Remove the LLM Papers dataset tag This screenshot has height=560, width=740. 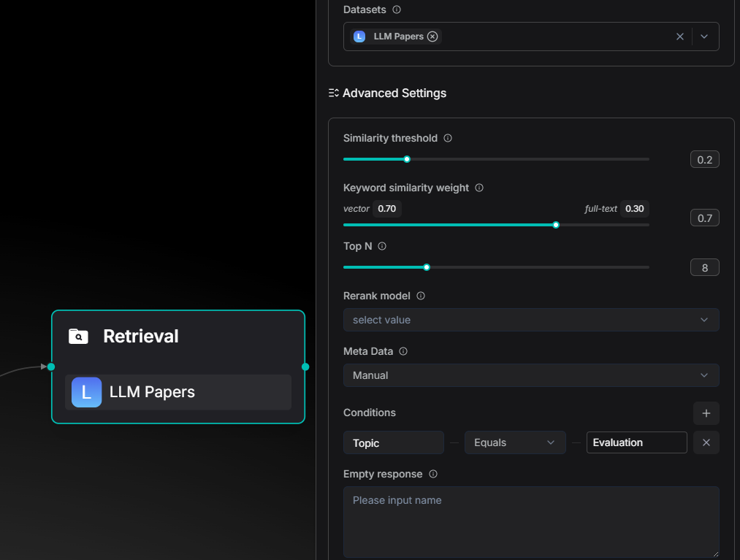pos(432,37)
